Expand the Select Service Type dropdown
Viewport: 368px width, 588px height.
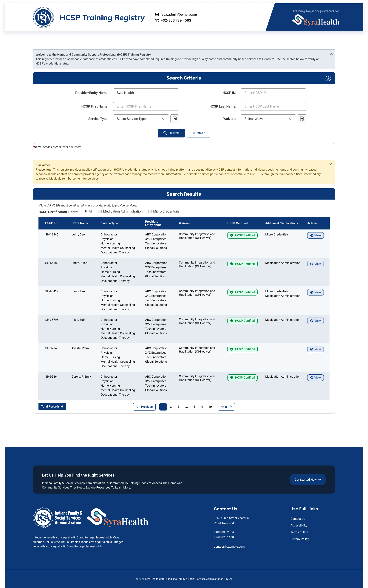pos(141,119)
